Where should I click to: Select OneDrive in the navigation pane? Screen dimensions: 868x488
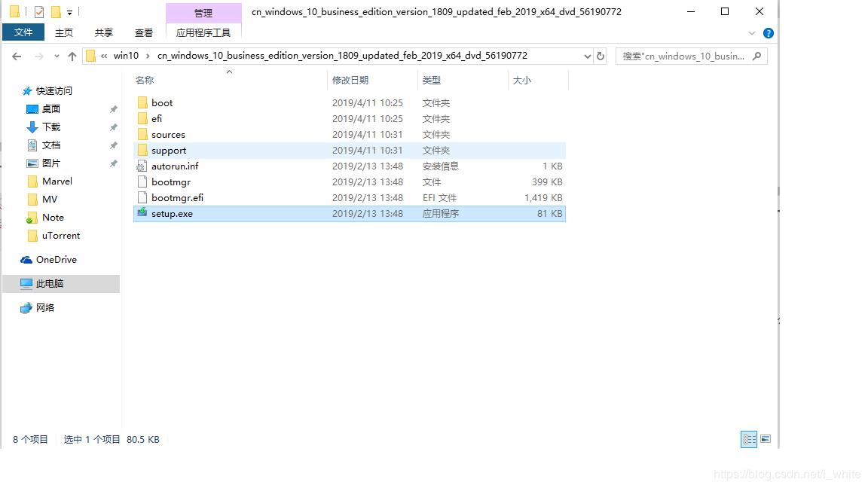(56, 260)
